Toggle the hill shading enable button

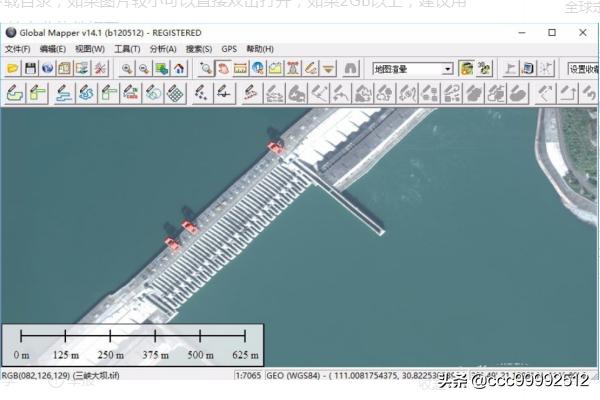click(x=466, y=69)
